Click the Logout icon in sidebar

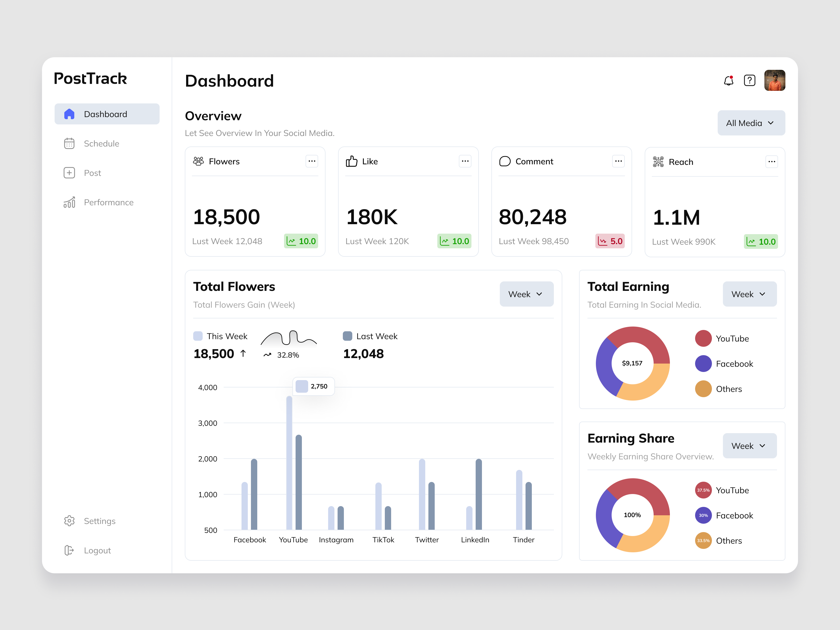click(x=70, y=550)
